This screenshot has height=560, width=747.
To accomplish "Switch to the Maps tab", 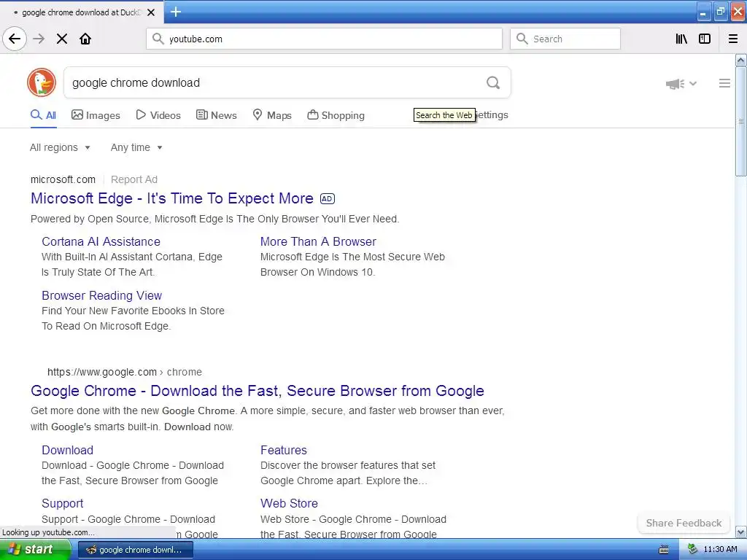I will [x=272, y=115].
